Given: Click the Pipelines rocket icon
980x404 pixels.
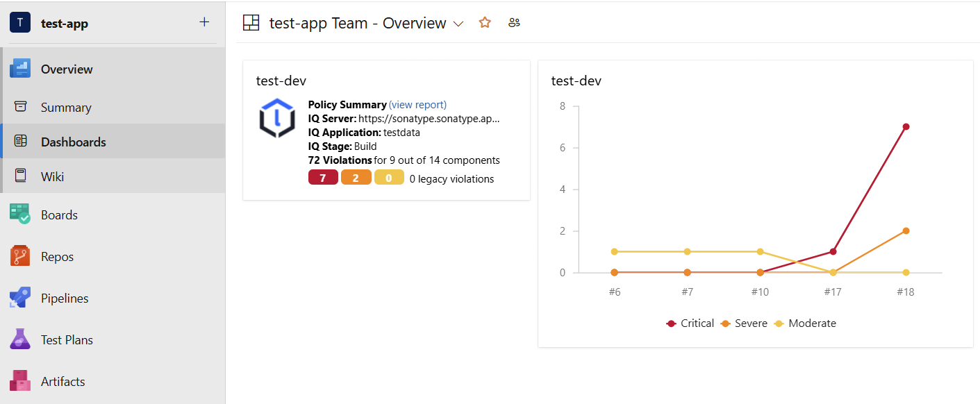Looking at the screenshot, I should click(x=20, y=298).
